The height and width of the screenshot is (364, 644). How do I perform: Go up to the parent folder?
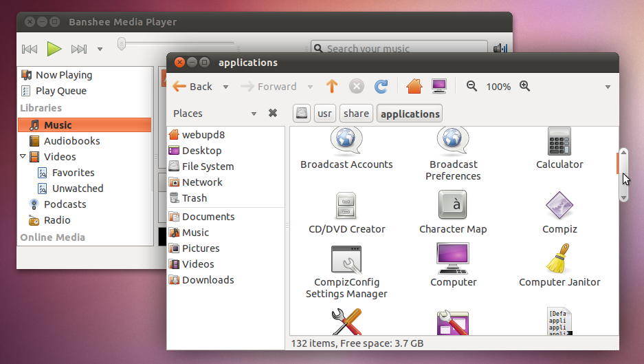tap(332, 87)
